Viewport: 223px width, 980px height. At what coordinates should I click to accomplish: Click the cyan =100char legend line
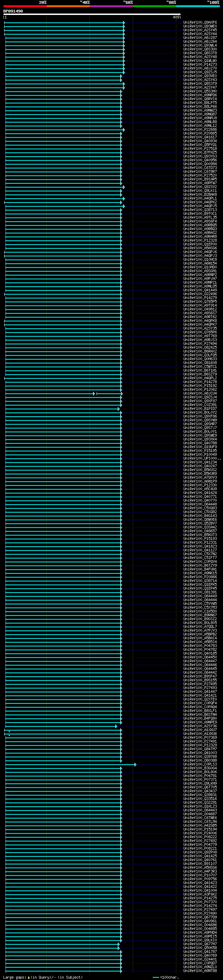(155, 977)
